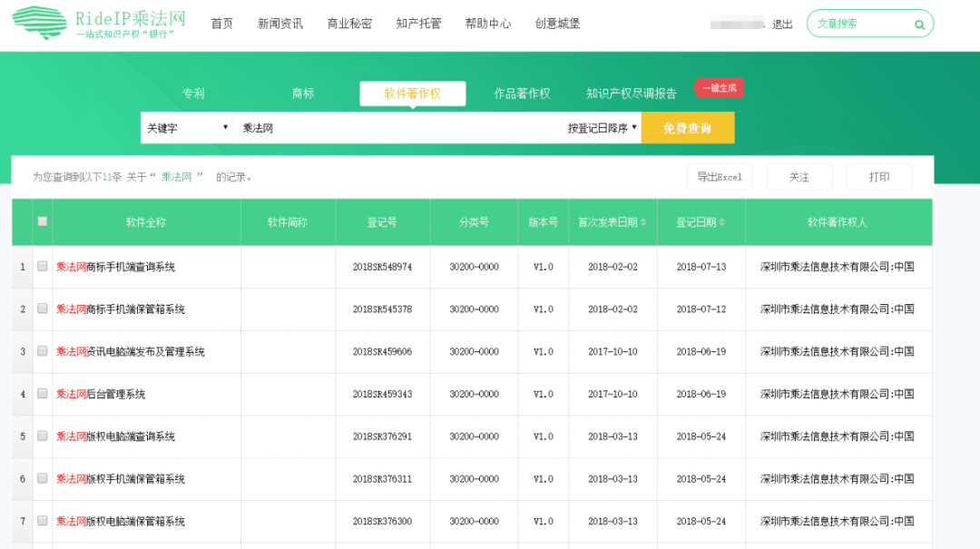980x549 pixels.
Task: Toggle the select-all checkbox in table header
Action: 43,221
